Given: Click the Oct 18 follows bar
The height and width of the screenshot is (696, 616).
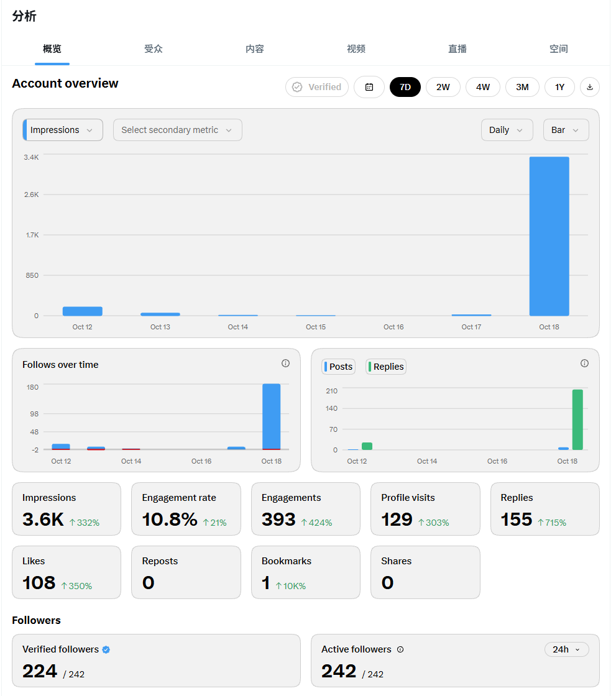Looking at the screenshot, I should [x=272, y=416].
